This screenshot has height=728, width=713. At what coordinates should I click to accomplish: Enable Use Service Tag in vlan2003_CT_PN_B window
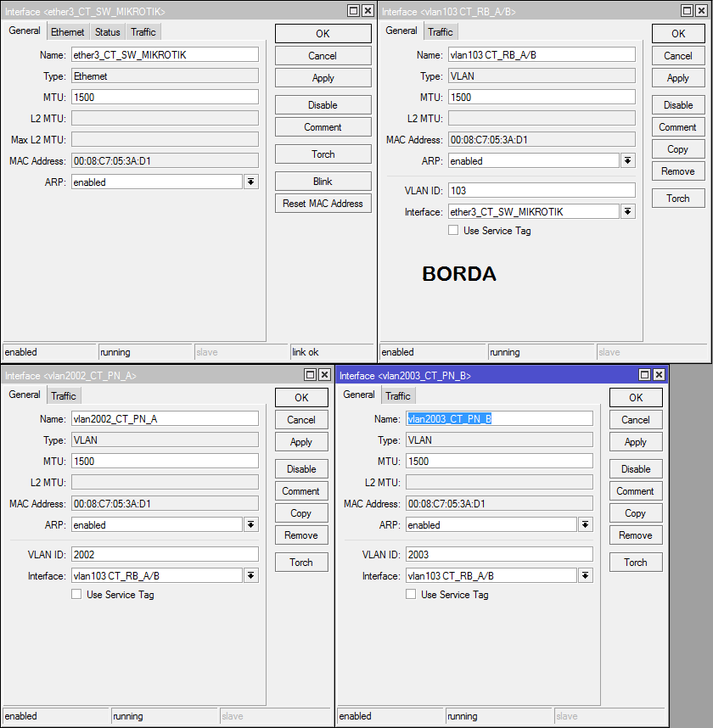(x=411, y=594)
